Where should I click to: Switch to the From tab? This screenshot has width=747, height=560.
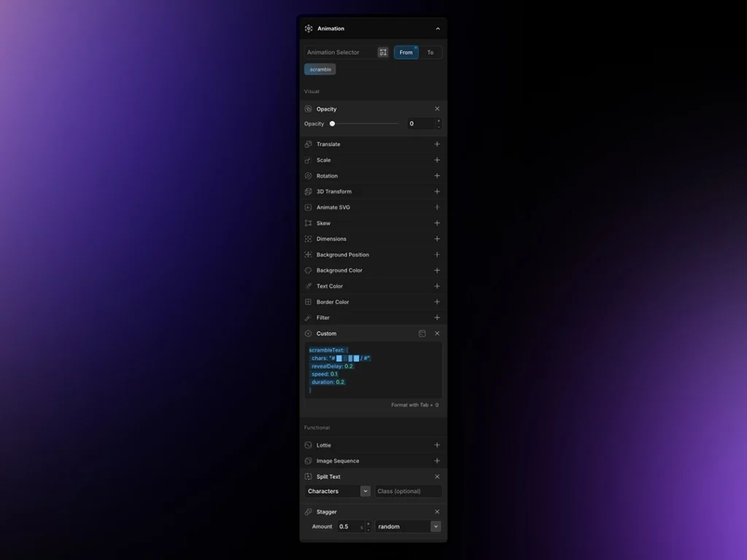click(x=406, y=52)
